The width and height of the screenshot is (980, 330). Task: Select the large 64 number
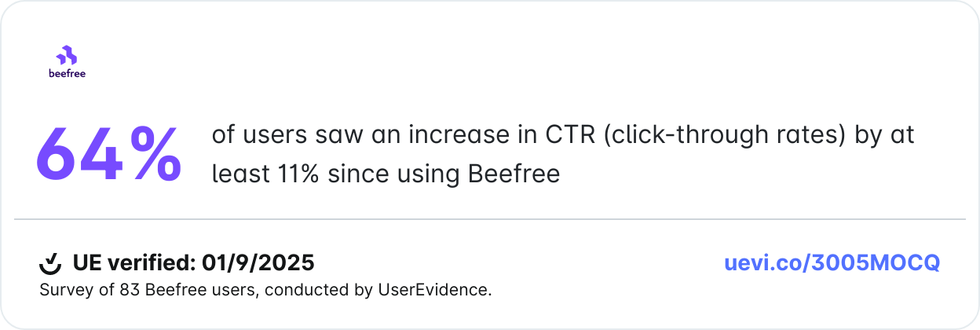[79, 155]
